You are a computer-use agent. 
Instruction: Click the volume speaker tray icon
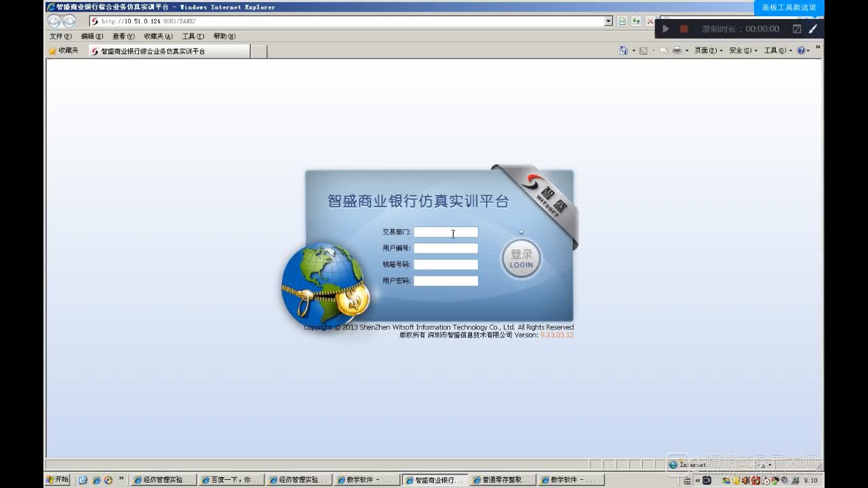pyautogui.click(x=746, y=481)
